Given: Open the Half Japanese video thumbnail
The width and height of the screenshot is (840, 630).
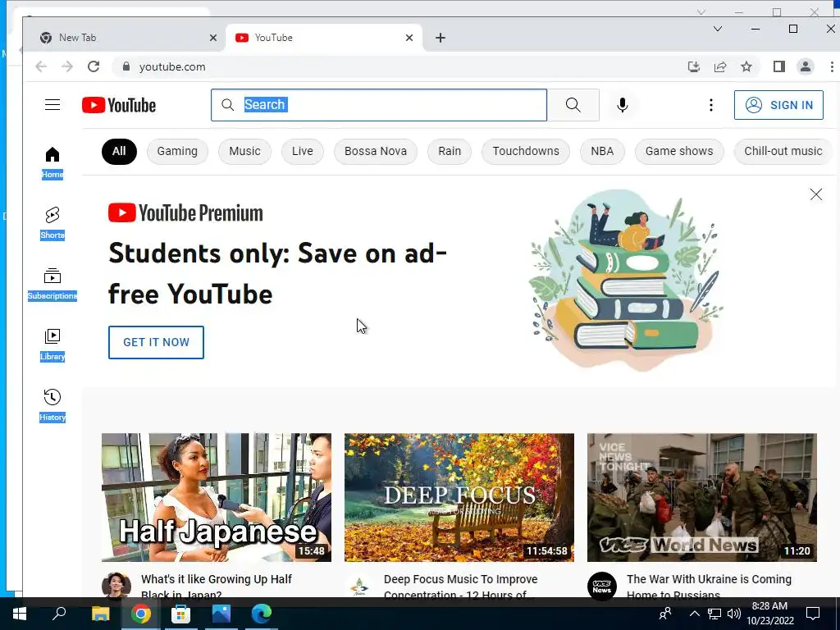Looking at the screenshot, I should (217, 497).
